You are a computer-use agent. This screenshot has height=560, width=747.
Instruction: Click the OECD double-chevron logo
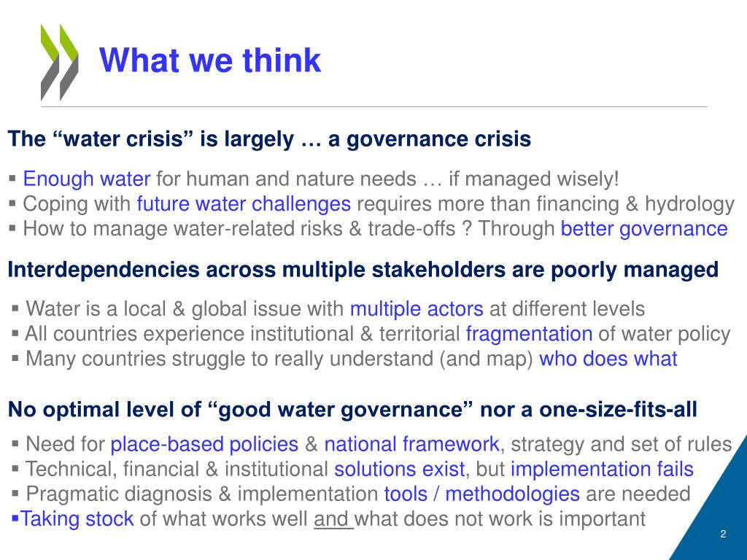pyautogui.click(x=60, y=63)
